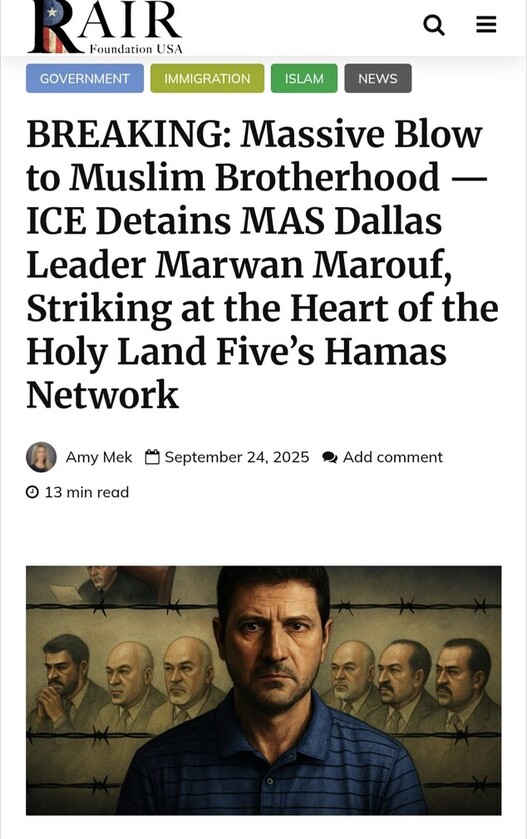Click the calendar icon beside the date
Viewport: 527px width, 839px height.
pos(152,457)
